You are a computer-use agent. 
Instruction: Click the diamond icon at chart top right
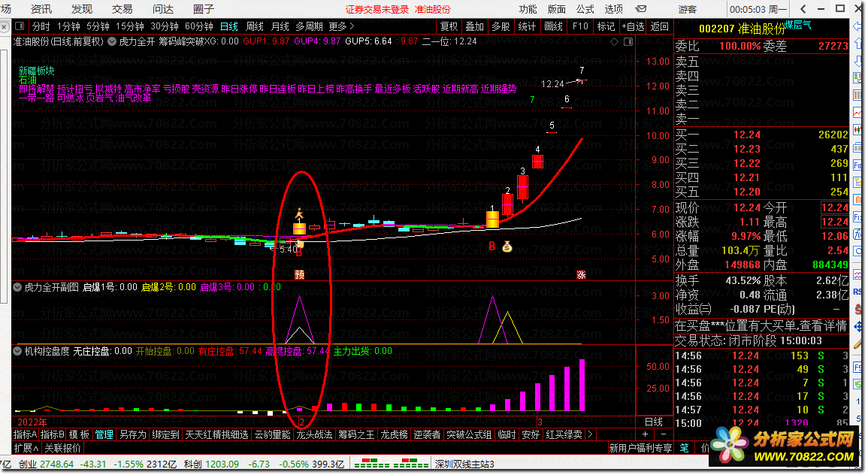pos(615,41)
